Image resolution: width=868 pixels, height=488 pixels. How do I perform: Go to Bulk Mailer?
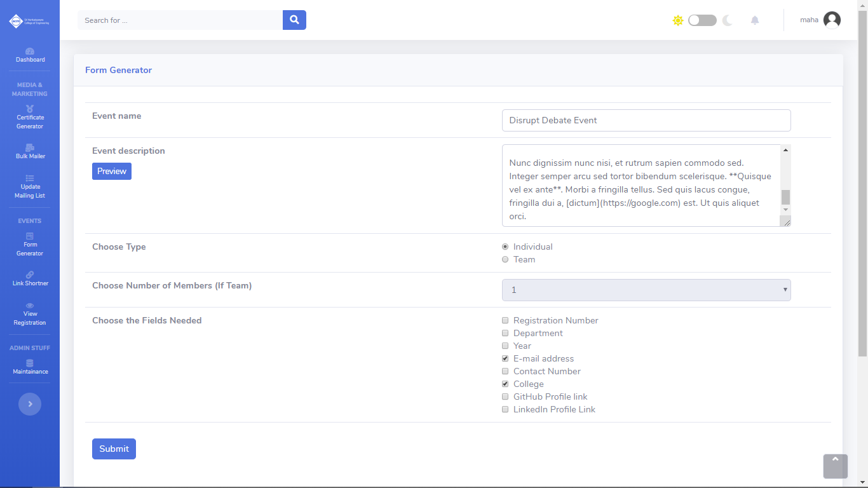coord(30,151)
